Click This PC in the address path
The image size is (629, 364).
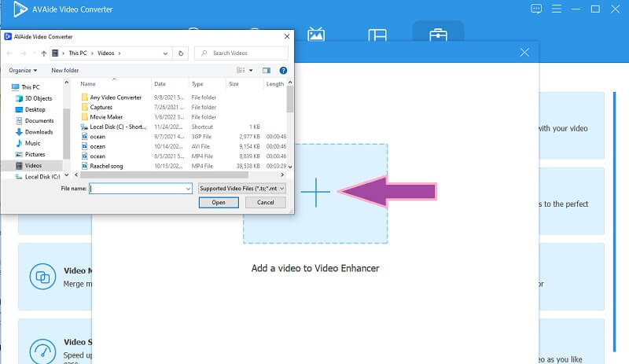tap(77, 53)
